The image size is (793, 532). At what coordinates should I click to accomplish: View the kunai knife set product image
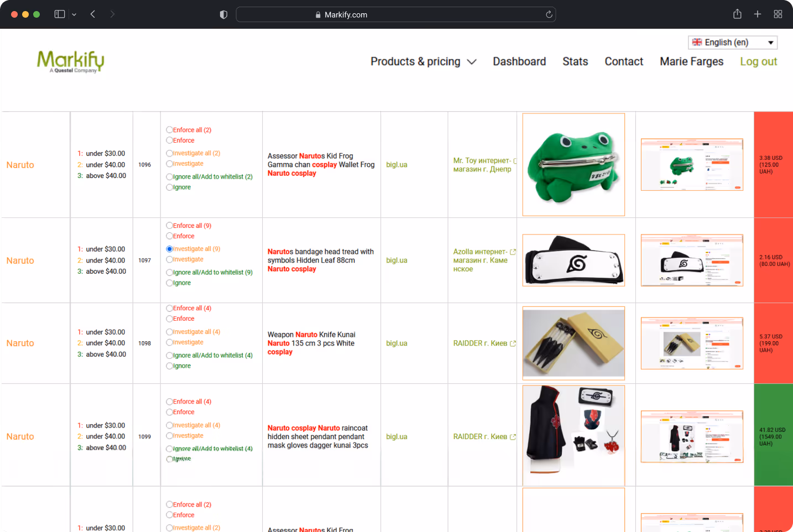pyautogui.click(x=573, y=343)
